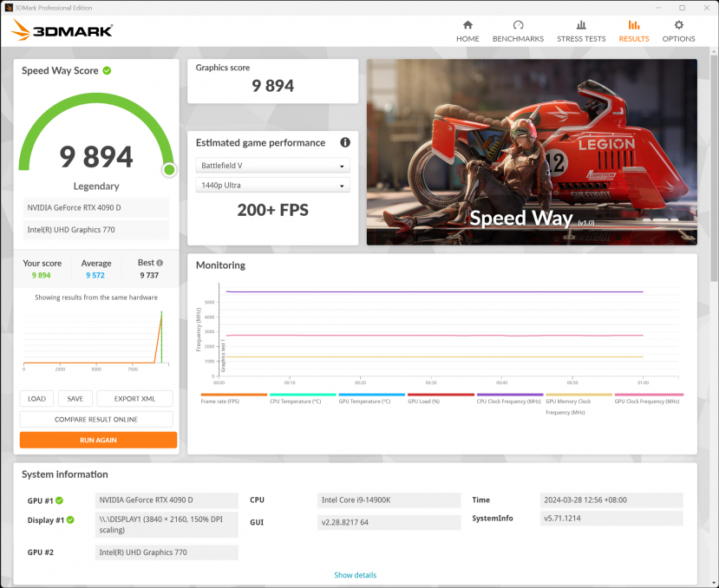Toggle the Frame rate (FPS) legend swatch
Viewport: 719px width, 588px height.
pyautogui.click(x=233, y=395)
